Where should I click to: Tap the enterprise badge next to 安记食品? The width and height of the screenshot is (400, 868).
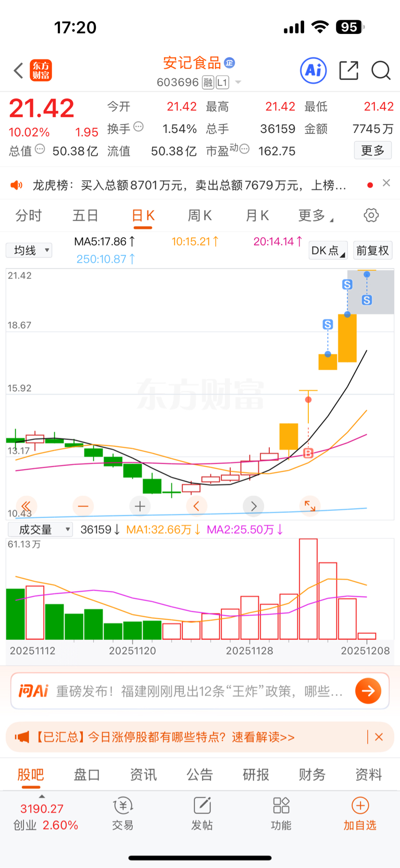click(229, 63)
